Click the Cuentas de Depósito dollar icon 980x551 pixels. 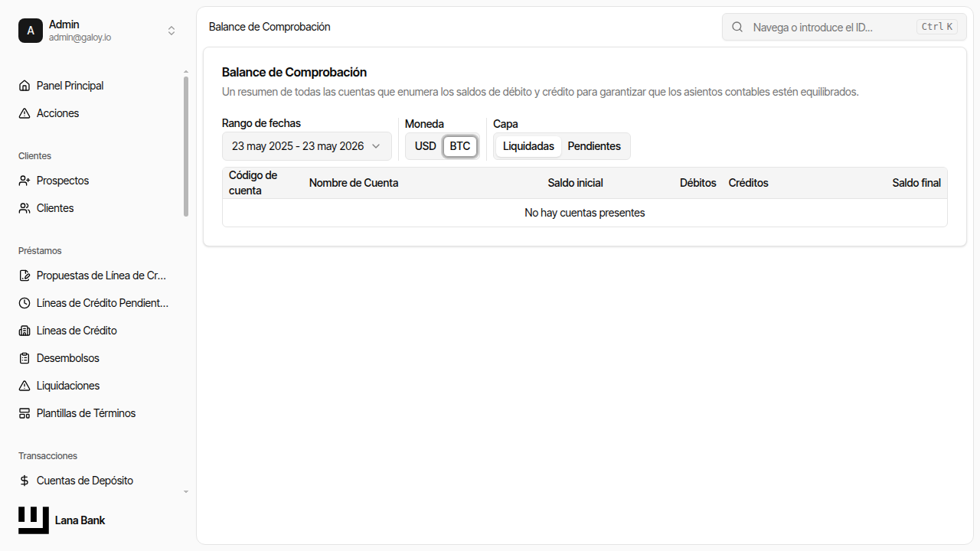pyautogui.click(x=24, y=481)
